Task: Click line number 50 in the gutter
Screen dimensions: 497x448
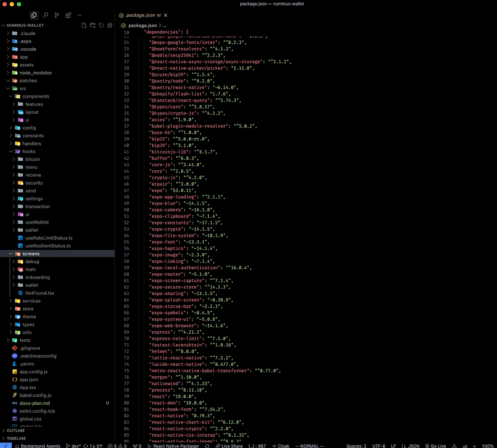Action: point(126,210)
